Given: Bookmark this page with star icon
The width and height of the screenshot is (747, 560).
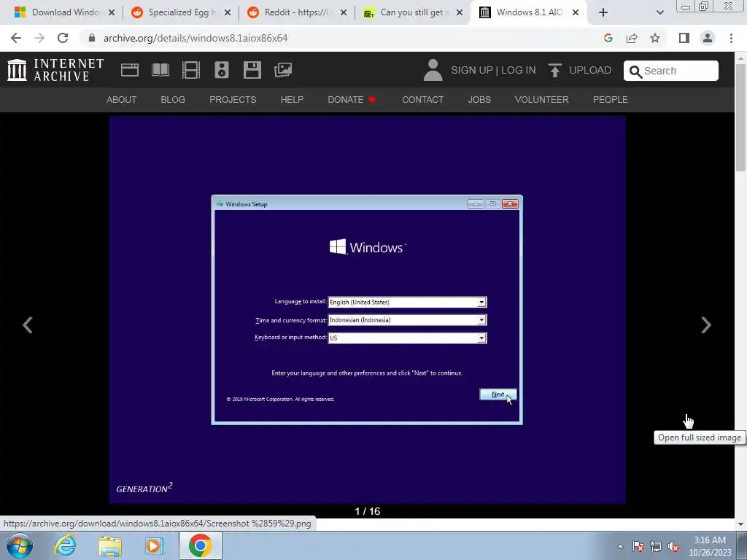Looking at the screenshot, I should (655, 38).
